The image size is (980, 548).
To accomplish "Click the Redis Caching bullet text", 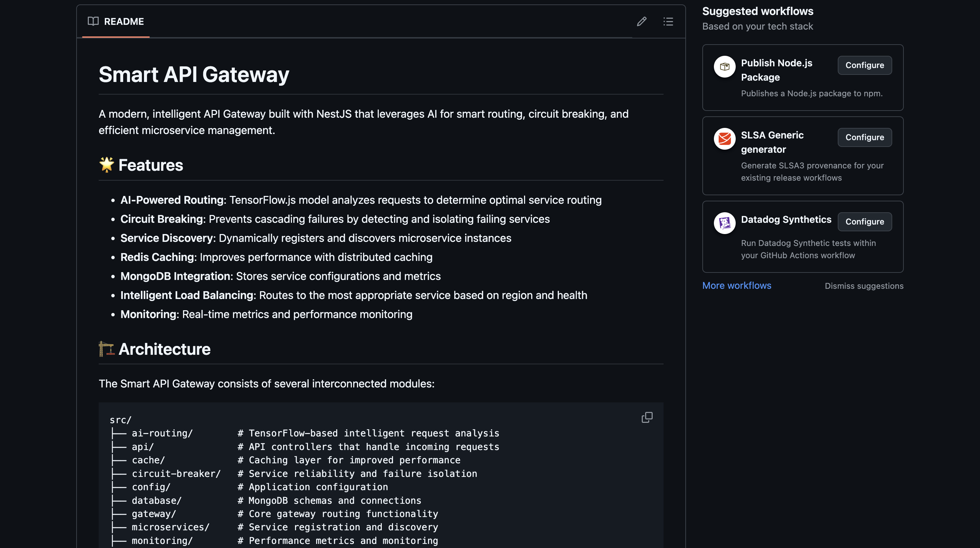I will tap(276, 257).
